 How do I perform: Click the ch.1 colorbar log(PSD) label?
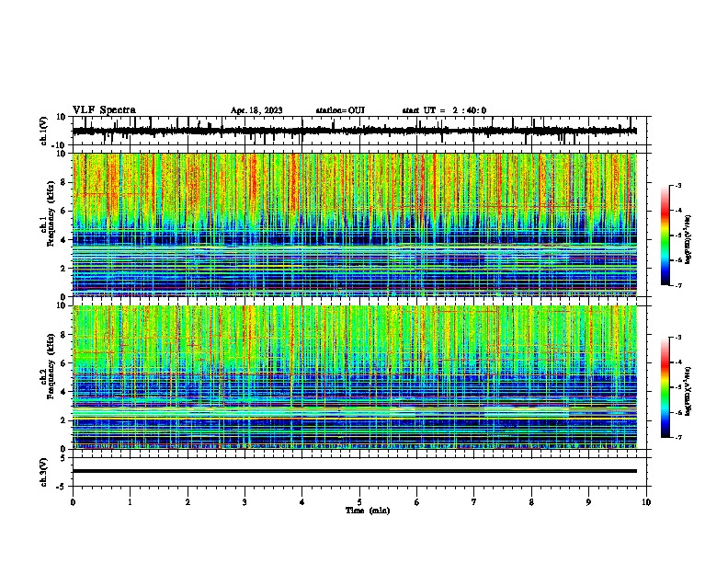pos(688,239)
